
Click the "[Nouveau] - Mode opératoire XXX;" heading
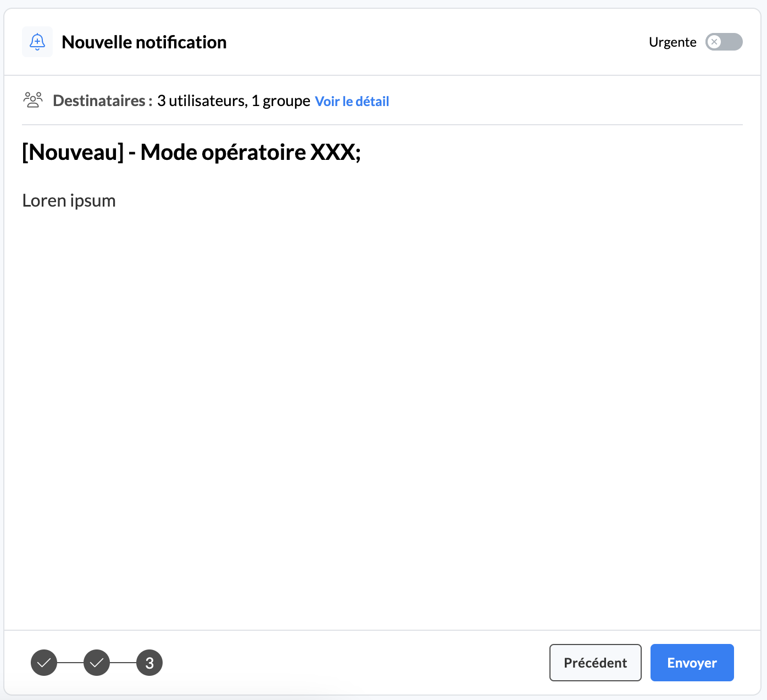point(191,152)
